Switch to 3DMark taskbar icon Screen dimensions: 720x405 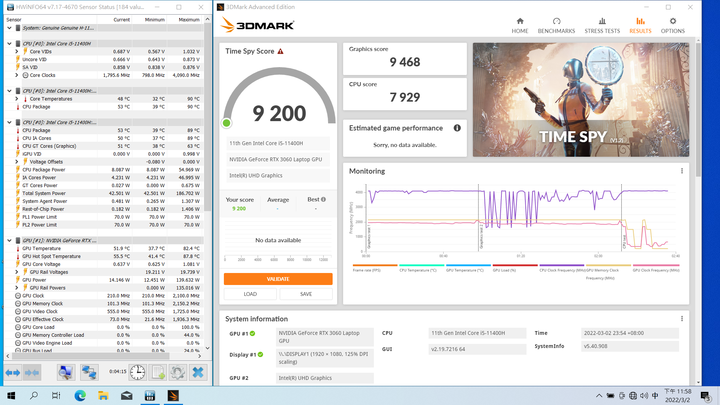pyautogui.click(x=173, y=395)
